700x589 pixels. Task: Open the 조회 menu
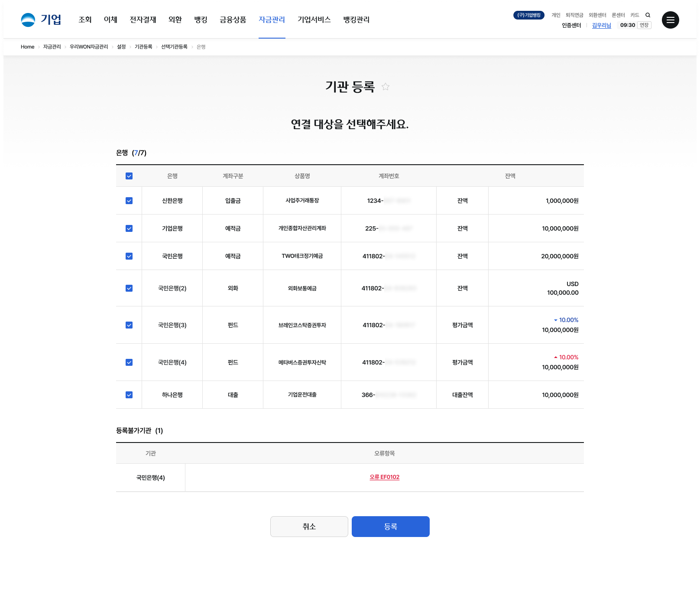tap(85, 20)
